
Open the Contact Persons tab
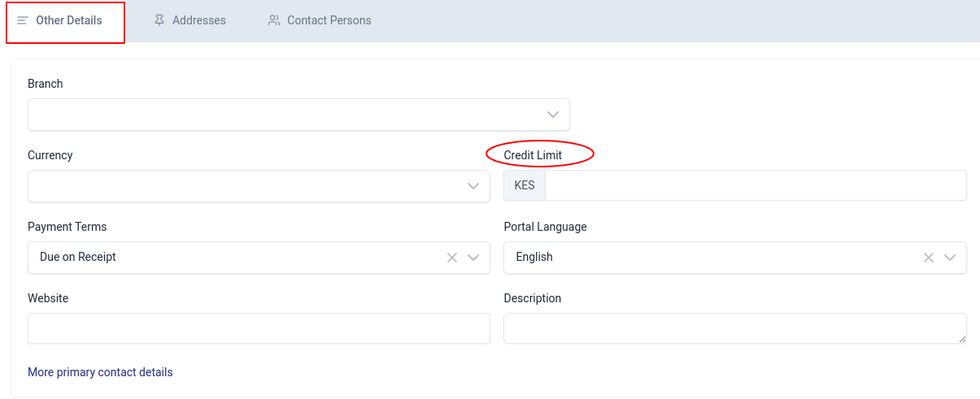click(x=329, y=20)
